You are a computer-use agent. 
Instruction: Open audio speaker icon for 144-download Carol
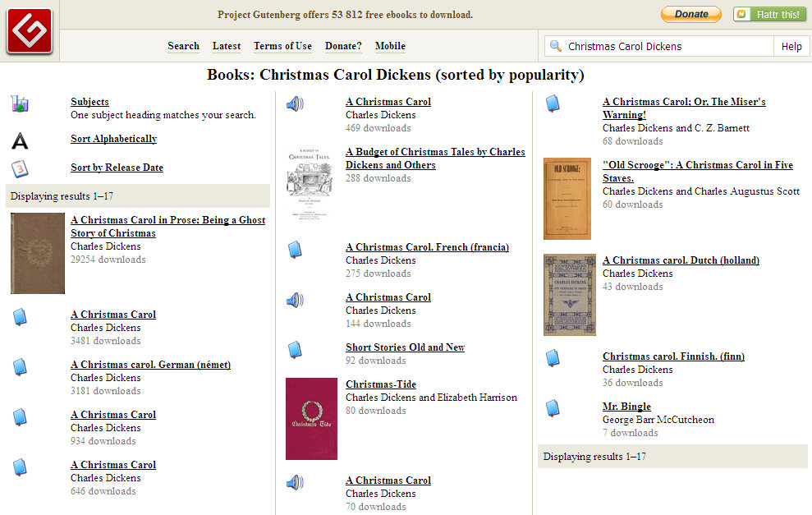pyautogui.click(x=295, y=300)
